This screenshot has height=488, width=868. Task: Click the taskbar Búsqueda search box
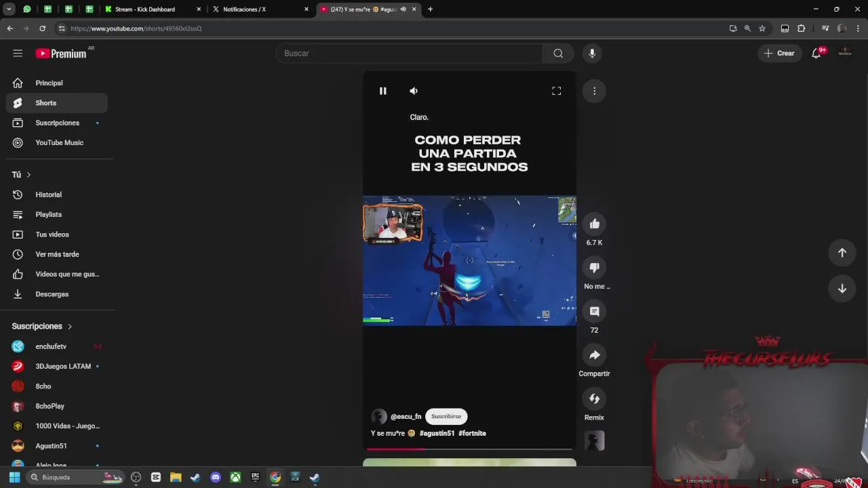tap(76, 477)
